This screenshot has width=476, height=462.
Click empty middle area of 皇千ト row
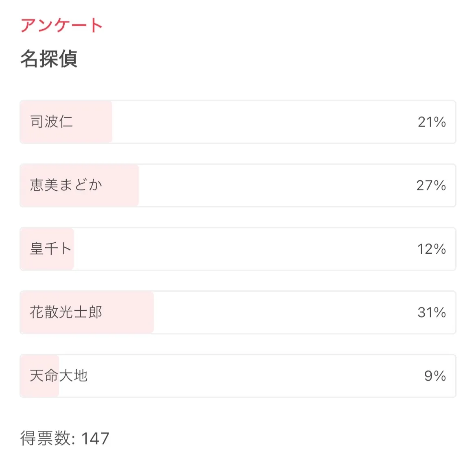(x=244, y=249)
